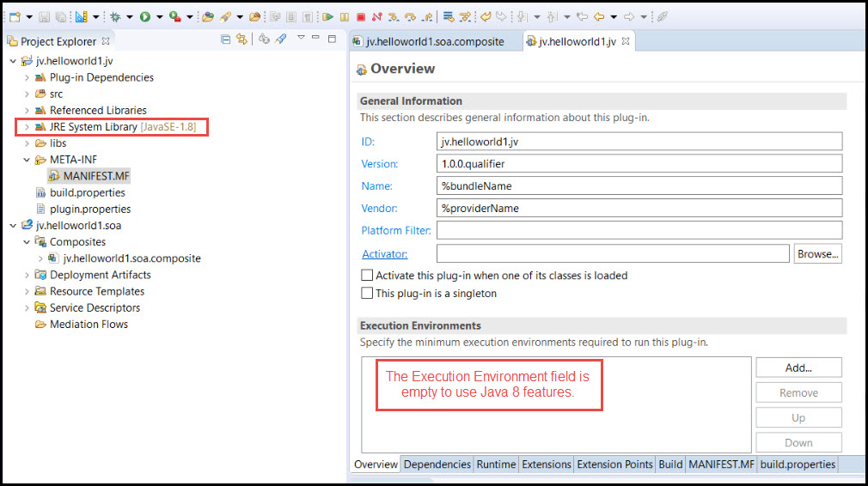This screenshot has height=486, width=868.
Task: Click the Debug bug icon in toolbar
Action: (115, 16)
